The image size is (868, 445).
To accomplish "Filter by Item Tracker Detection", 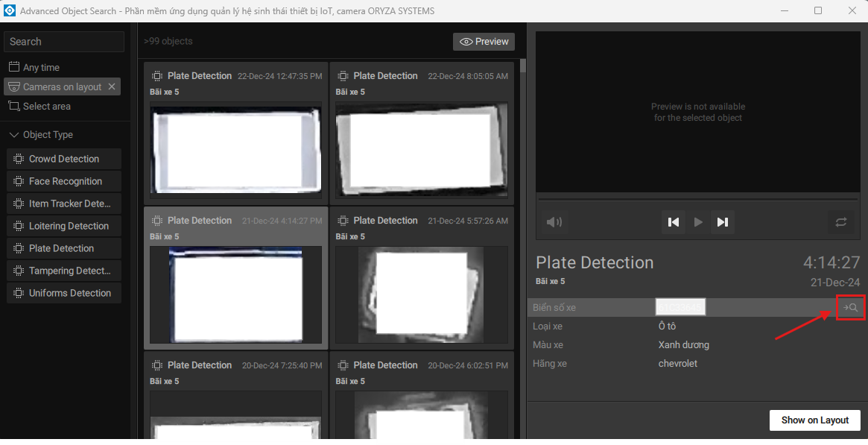I will tap(63, 203).
